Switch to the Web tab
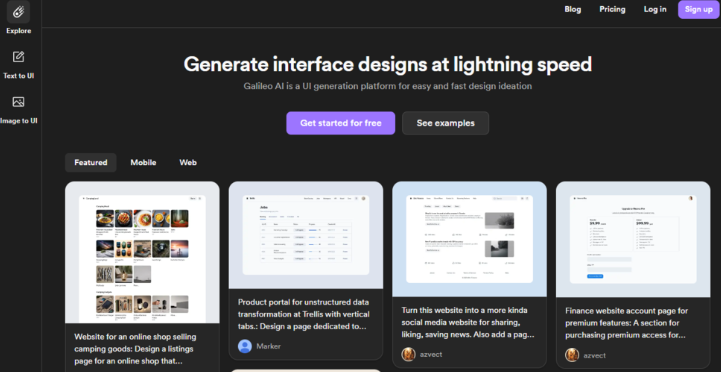721x372 pixels. [x=188, y=163]
